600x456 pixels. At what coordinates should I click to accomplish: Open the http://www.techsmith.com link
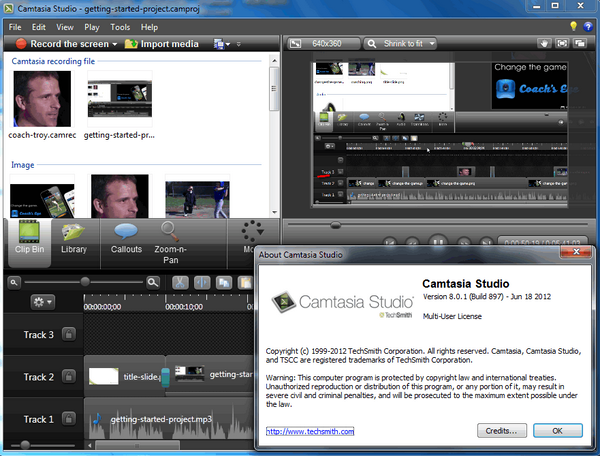coord(310,432)
